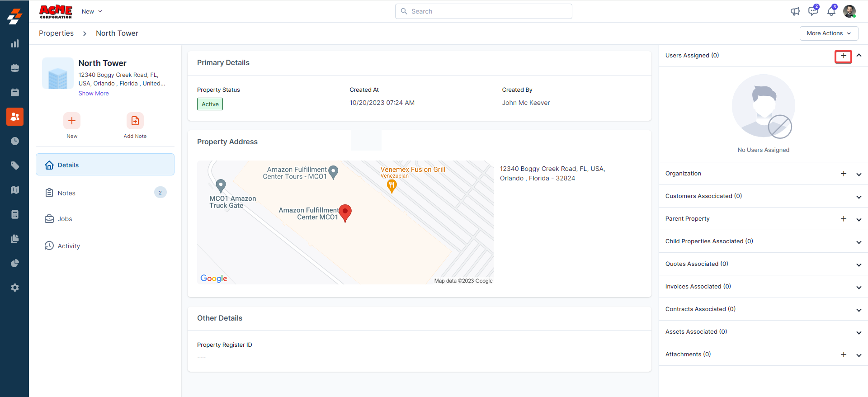Click the Show More link

click(94, 94)
